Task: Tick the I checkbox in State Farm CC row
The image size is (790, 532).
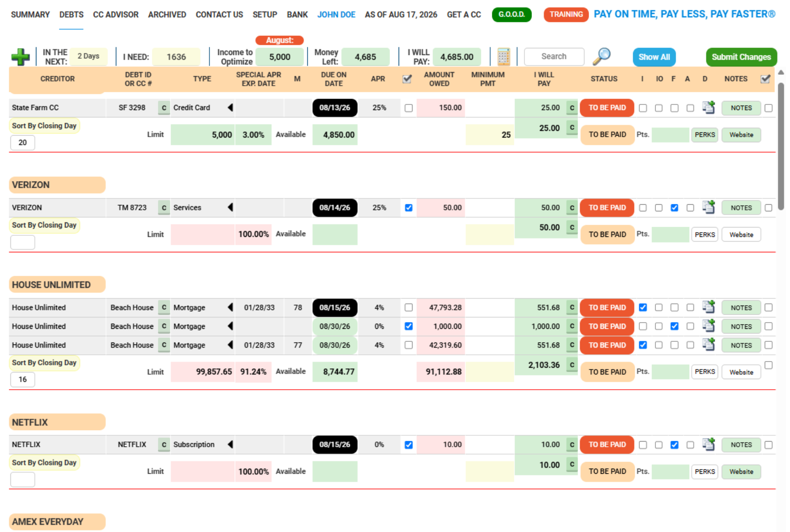Action: 643,108
